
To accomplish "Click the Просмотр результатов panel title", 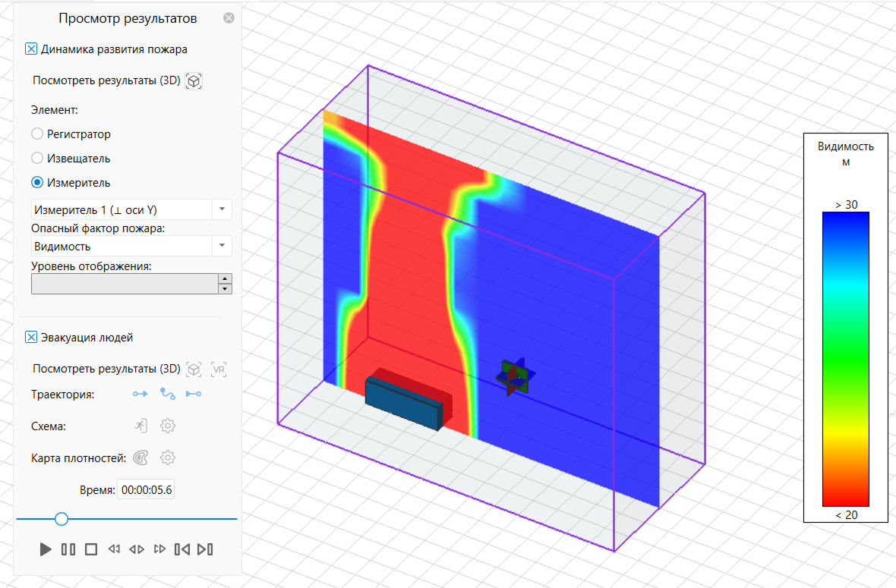I will point(128,18).
